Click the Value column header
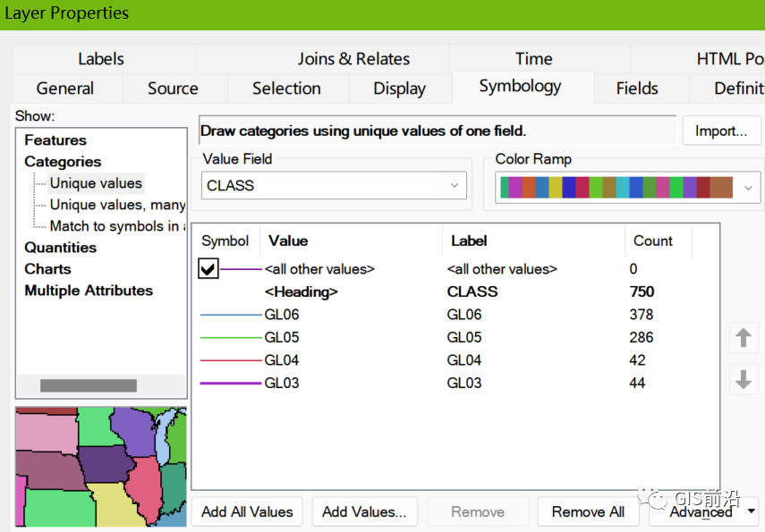765x532 pixels. coord(288,241)
